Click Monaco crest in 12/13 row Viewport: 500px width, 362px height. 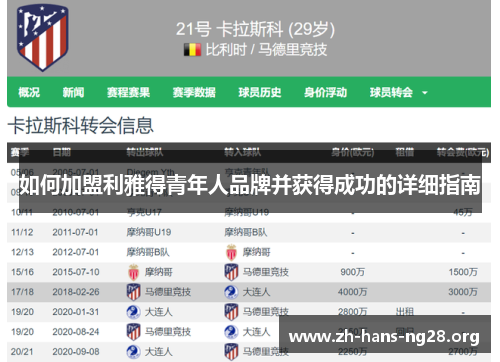231,252
